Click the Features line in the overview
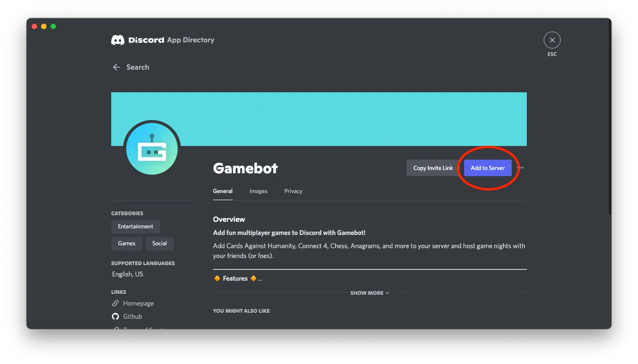This screenshot has width=638, height=364. pyautogui.click(x=237, y=278)
